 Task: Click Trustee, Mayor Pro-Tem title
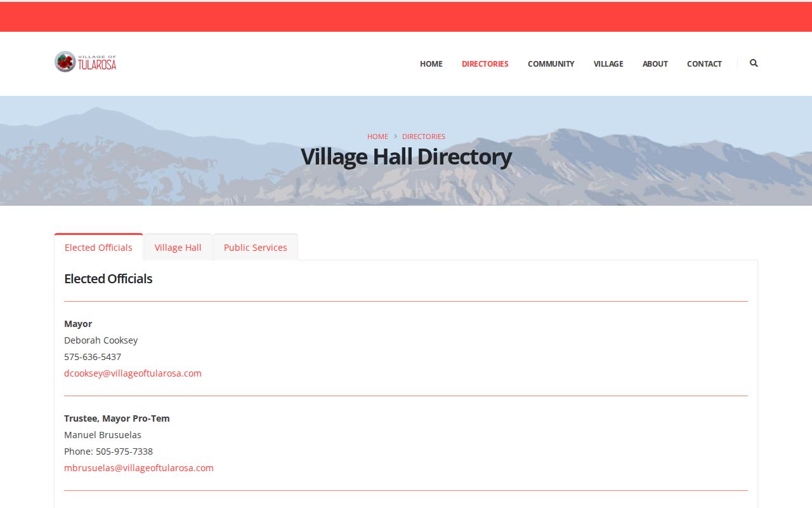tap(117, 418)
